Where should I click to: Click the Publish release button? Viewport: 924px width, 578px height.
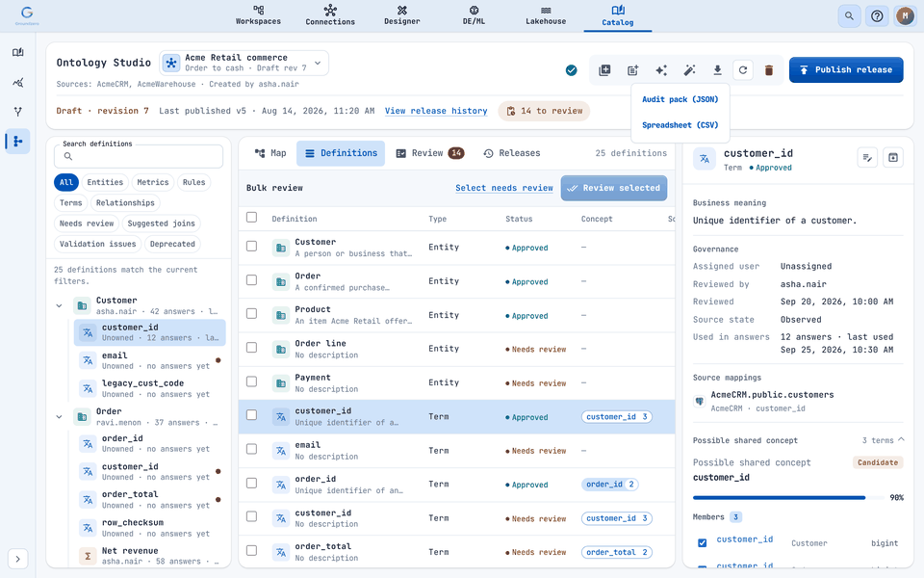coord(846,69)
